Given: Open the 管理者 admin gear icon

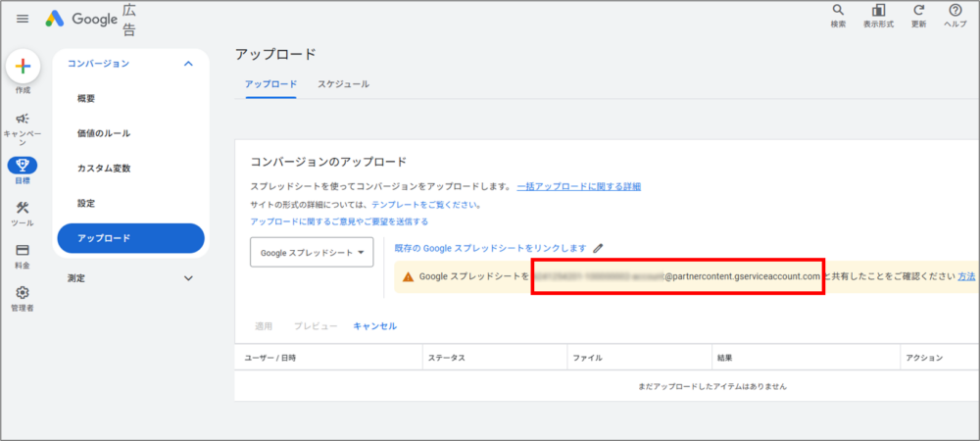Looking at the screenshot, I should [x=23, y=293].
